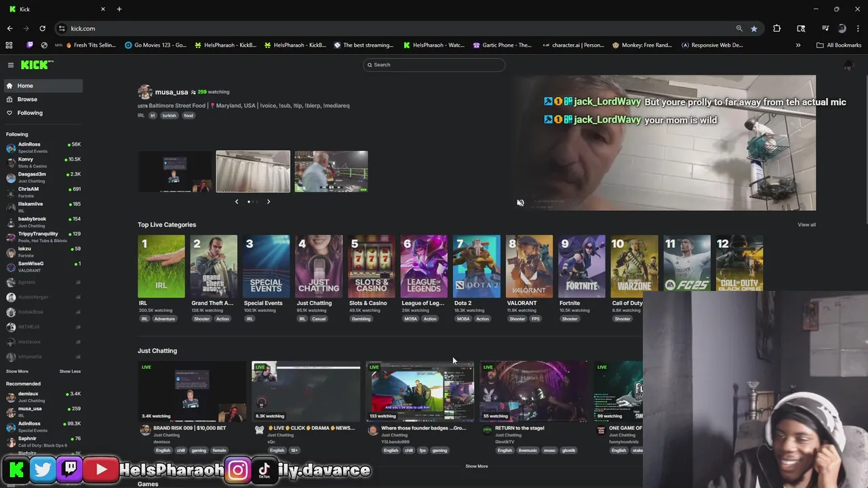The height and width of the screenshot is (488, 868).
Task: Go to previous featured stream carousel arrow
Action: coord(237,201)
